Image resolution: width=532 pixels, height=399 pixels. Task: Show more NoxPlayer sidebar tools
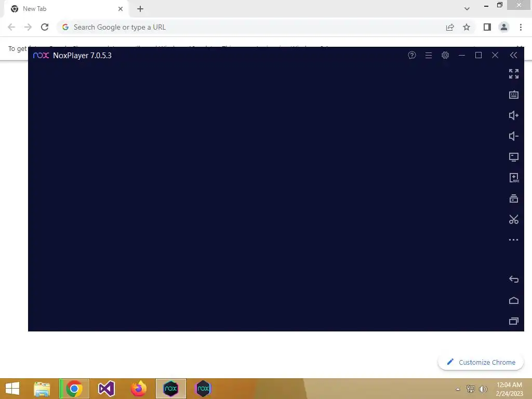[x=514, y=240]
